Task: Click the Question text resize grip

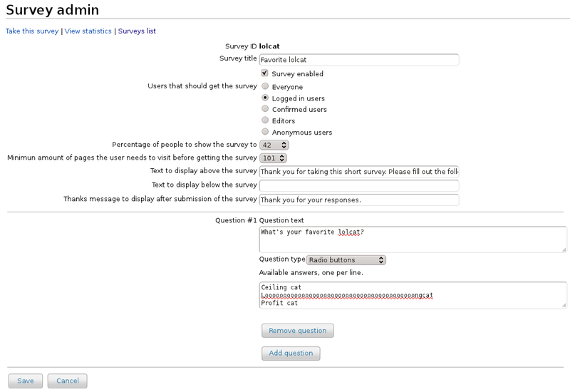Action: pos(564,249)
